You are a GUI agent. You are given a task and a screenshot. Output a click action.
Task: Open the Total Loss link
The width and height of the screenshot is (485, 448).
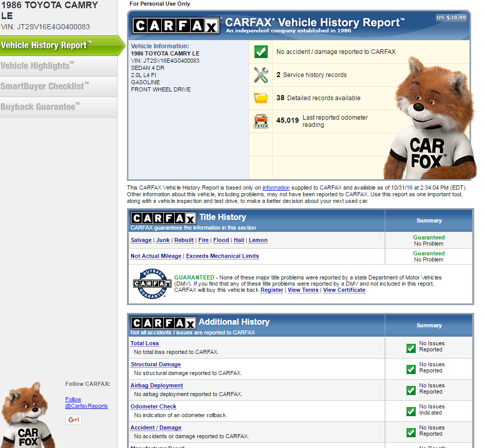pyautogui.click(x=144, y=343)
